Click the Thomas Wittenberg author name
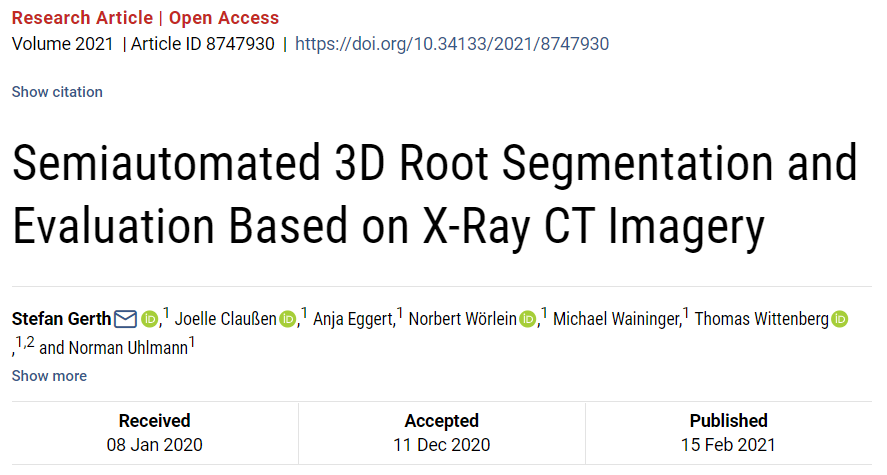Viewport: 887px width, 475px height. pyautogui.click(x=761, y=319)
